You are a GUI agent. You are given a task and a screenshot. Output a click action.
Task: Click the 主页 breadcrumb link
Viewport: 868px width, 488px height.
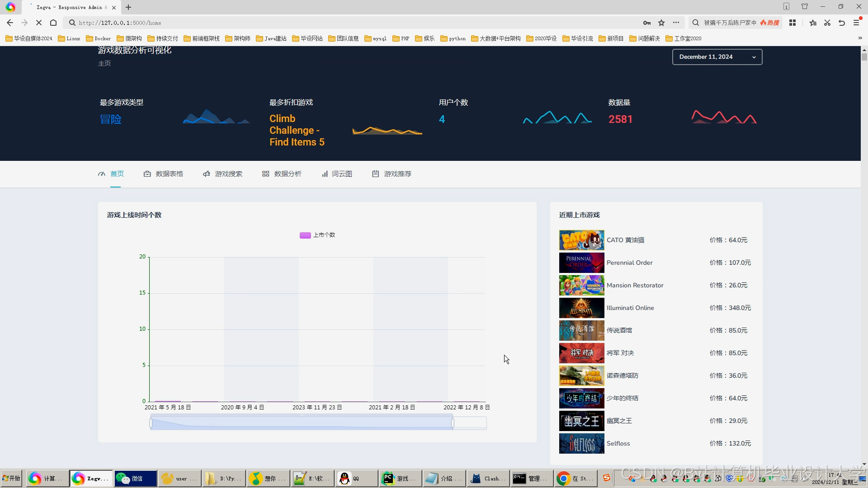pos(104,63)
